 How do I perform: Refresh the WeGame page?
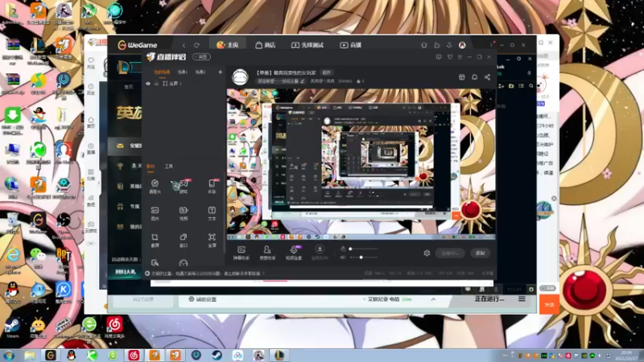tap(196, 45)
